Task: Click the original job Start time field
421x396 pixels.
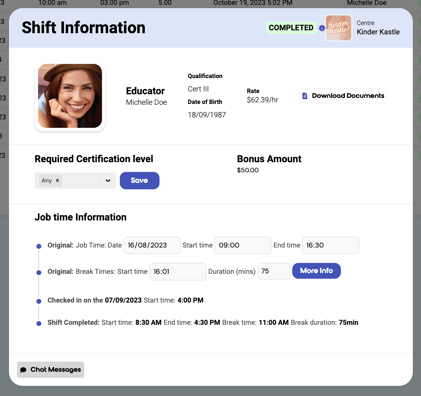Action: (243, 245)
